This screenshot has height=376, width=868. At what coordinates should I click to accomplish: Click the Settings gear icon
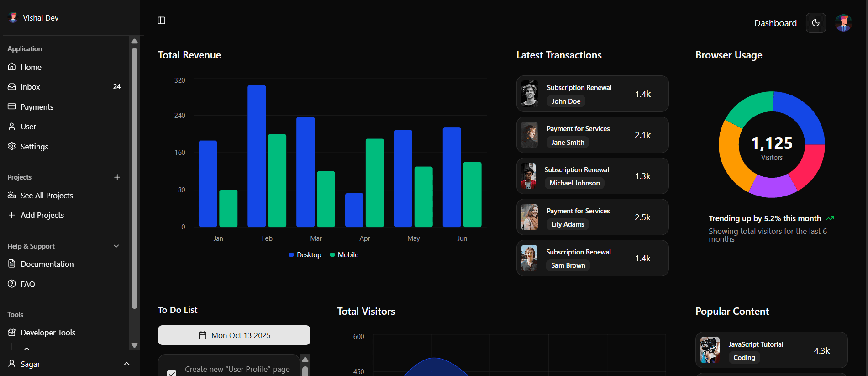12,146
